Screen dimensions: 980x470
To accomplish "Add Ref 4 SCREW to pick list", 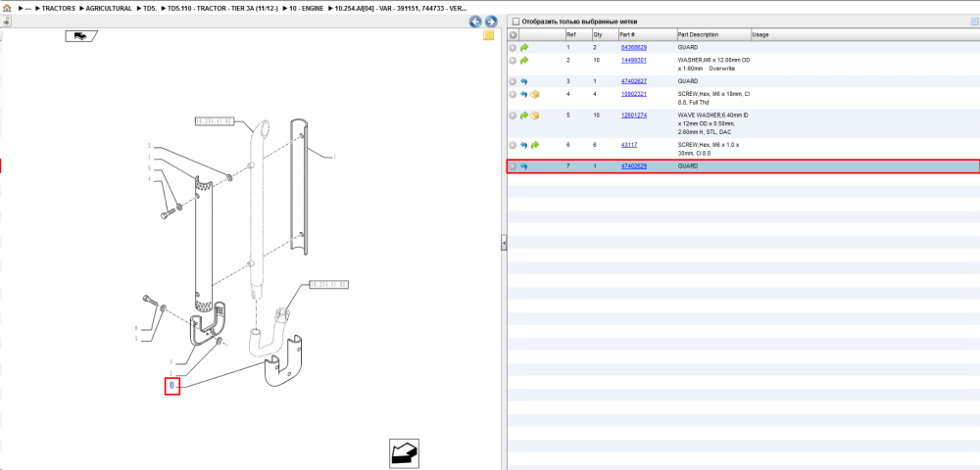I will (513, 94).
